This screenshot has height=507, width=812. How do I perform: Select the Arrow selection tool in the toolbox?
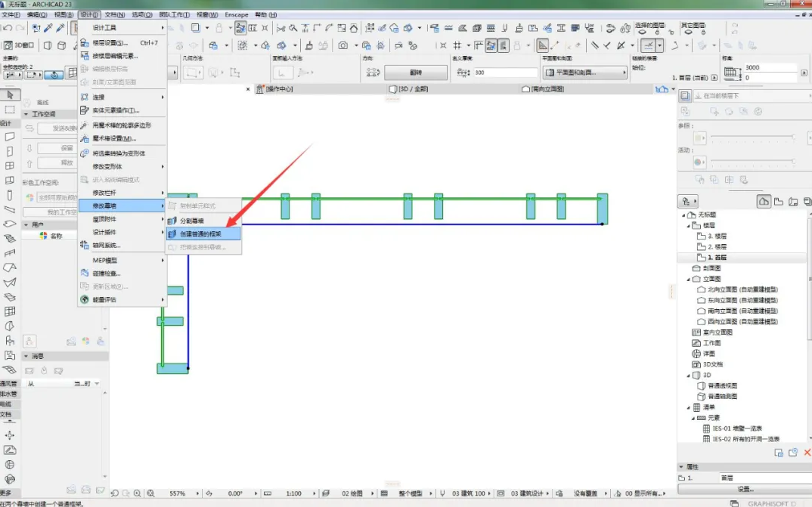10,94
